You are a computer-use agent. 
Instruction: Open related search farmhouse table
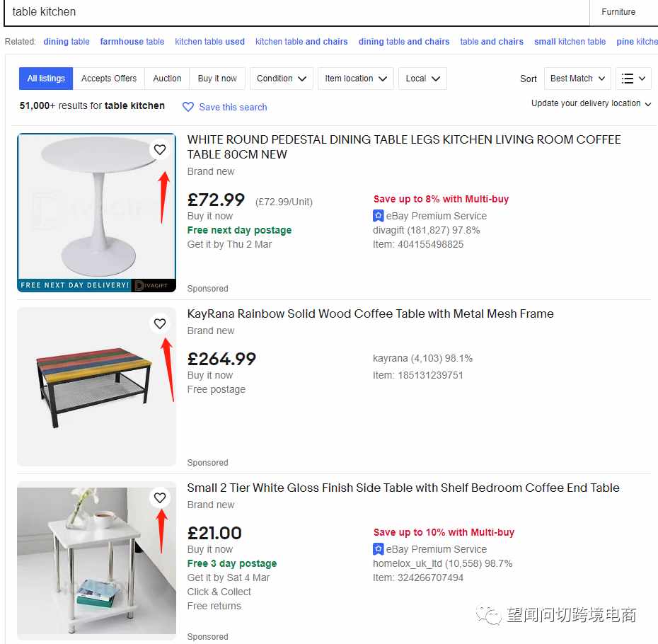[132, 42]
